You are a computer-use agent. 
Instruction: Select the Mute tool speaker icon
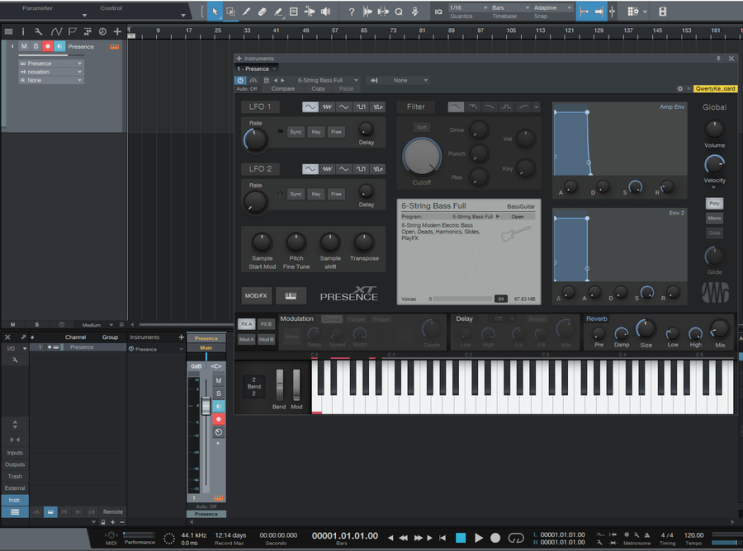pyautogui.click(x=325, y=12)
